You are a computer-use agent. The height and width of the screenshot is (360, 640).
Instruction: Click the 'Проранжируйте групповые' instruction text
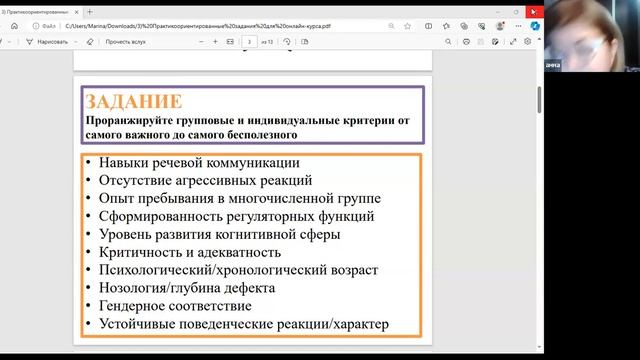pos(247,127)
